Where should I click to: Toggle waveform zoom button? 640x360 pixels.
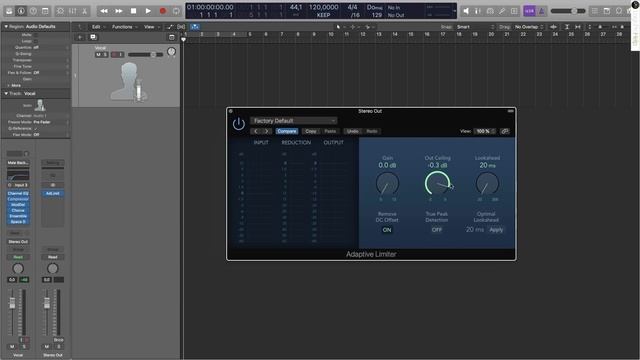[x=553, y=27]
